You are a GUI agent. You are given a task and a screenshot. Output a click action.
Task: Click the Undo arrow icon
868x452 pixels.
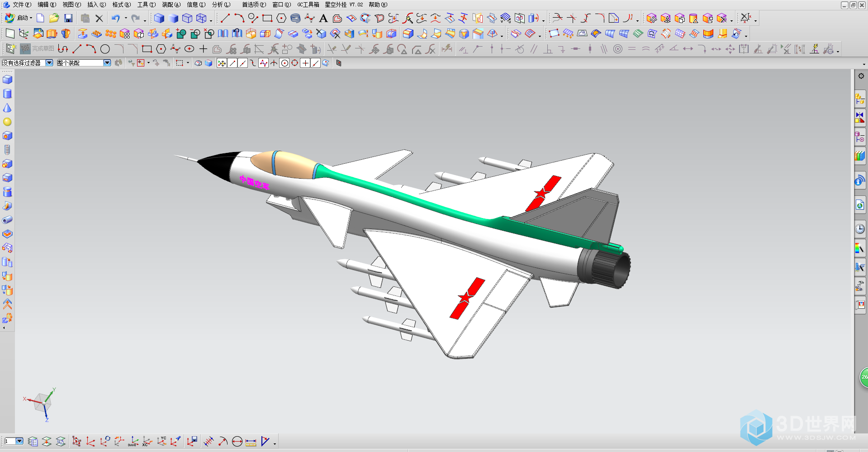116,18
